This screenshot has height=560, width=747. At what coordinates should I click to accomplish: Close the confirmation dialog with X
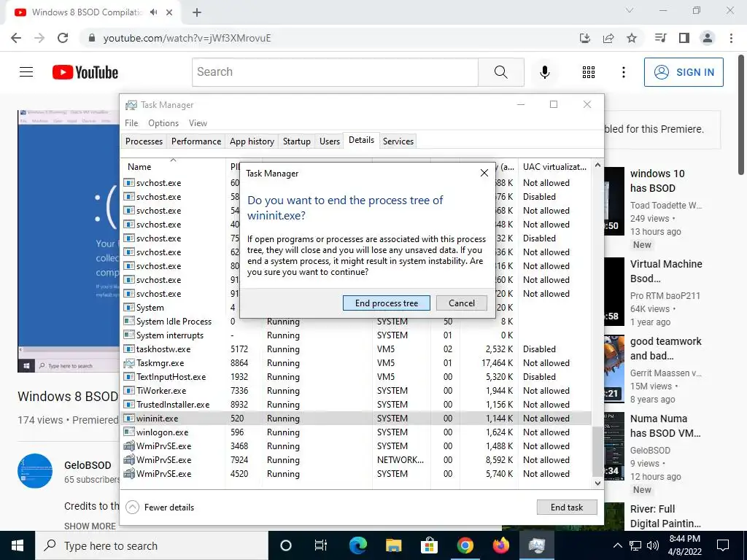point(484,173)
